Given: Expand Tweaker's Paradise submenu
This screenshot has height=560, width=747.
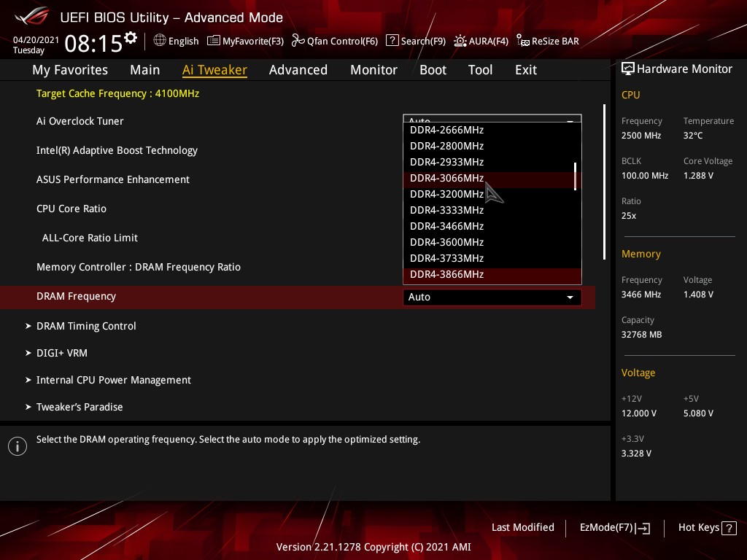Looking at the screenshot, I should point(79,407).
